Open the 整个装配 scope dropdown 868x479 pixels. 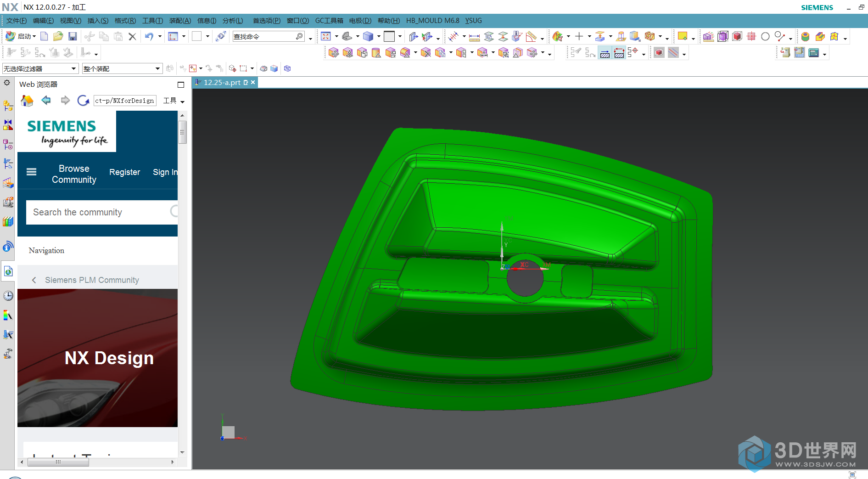(122, 68)
